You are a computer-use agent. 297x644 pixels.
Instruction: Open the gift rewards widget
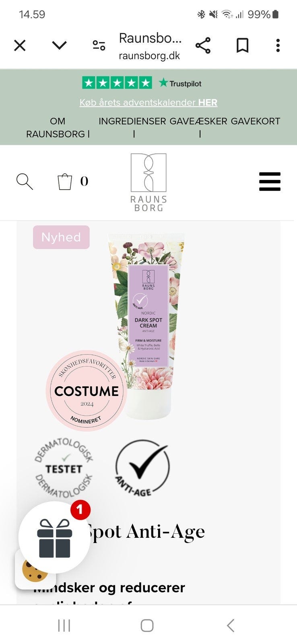click(x=55, y=537)
